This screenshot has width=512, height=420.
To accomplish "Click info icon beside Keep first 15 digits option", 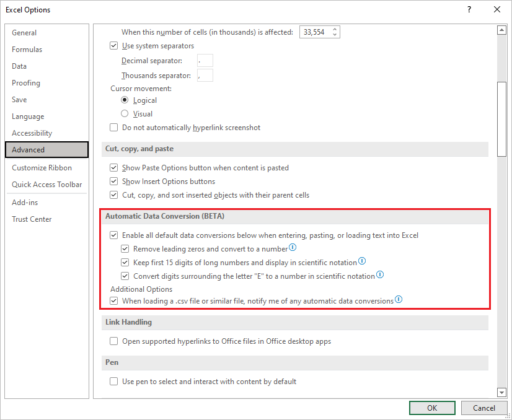I will (x=361, y=262).
